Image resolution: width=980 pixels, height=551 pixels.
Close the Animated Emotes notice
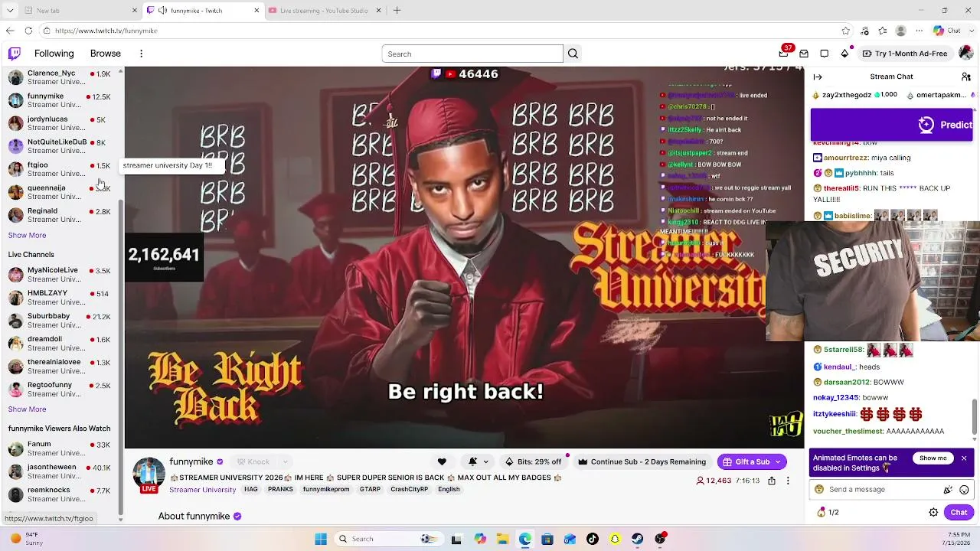coord(964,458)
